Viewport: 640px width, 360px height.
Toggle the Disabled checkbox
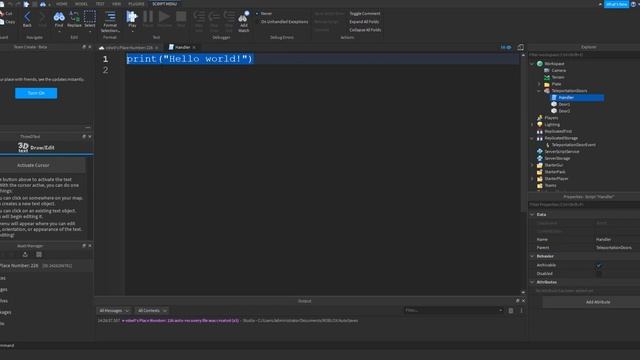coord(599,273)
